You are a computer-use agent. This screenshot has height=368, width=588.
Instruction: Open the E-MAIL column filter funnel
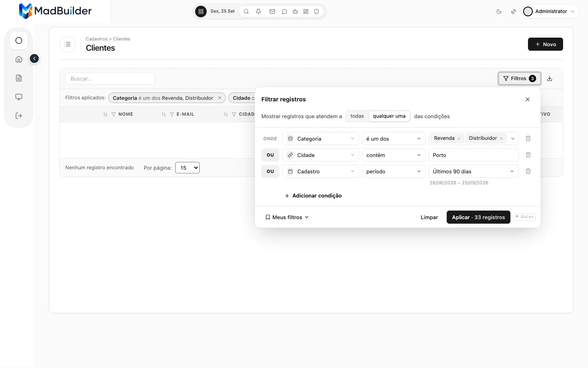pyautogui.click(x=172, y=114)
